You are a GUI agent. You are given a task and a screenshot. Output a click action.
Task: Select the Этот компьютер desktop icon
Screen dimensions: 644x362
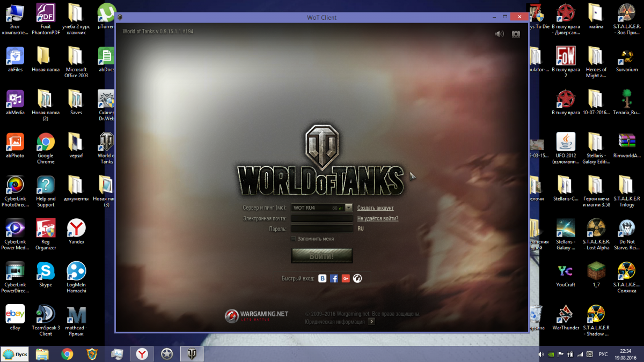(15, 19)
